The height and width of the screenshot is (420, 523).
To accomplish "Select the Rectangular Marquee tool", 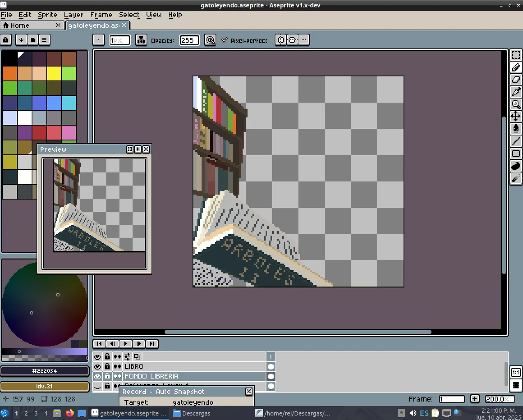I will click(x=516, y=55).
